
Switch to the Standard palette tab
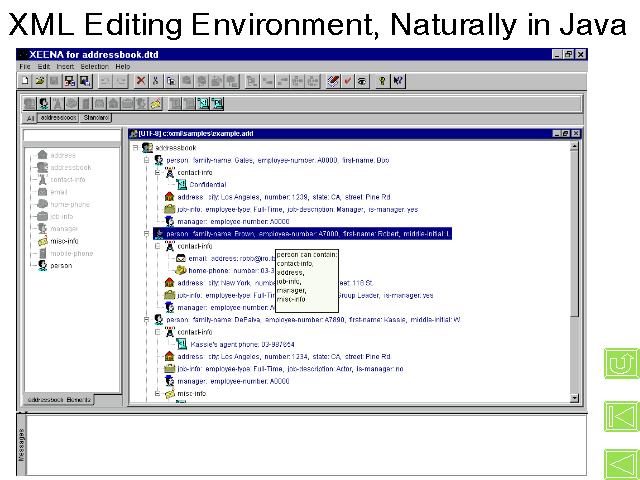(x=96, y=118)
